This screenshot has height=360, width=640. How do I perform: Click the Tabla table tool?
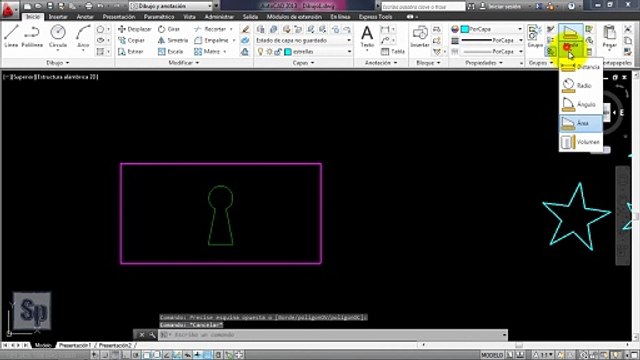coord(393,52)
